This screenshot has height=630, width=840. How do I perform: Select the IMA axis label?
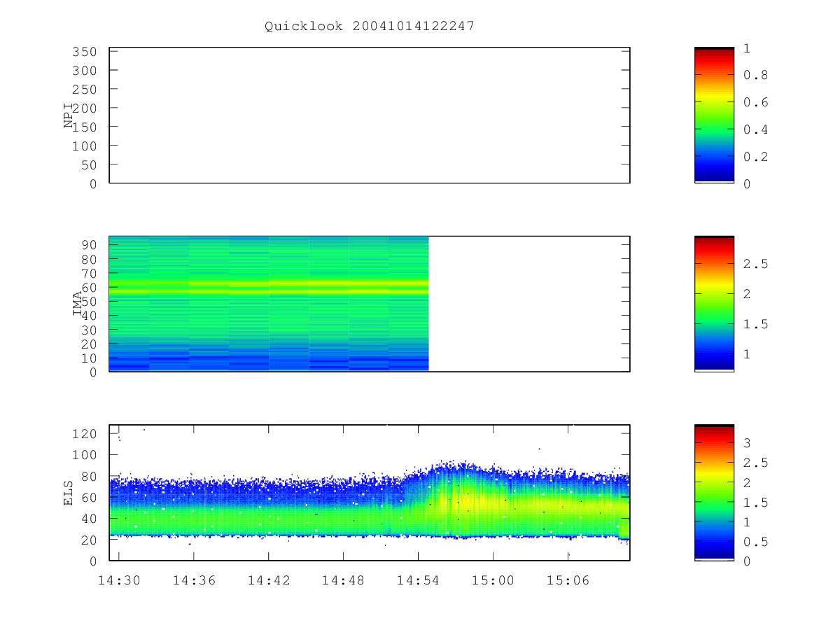pyautogui.click(x=78, y=304)
